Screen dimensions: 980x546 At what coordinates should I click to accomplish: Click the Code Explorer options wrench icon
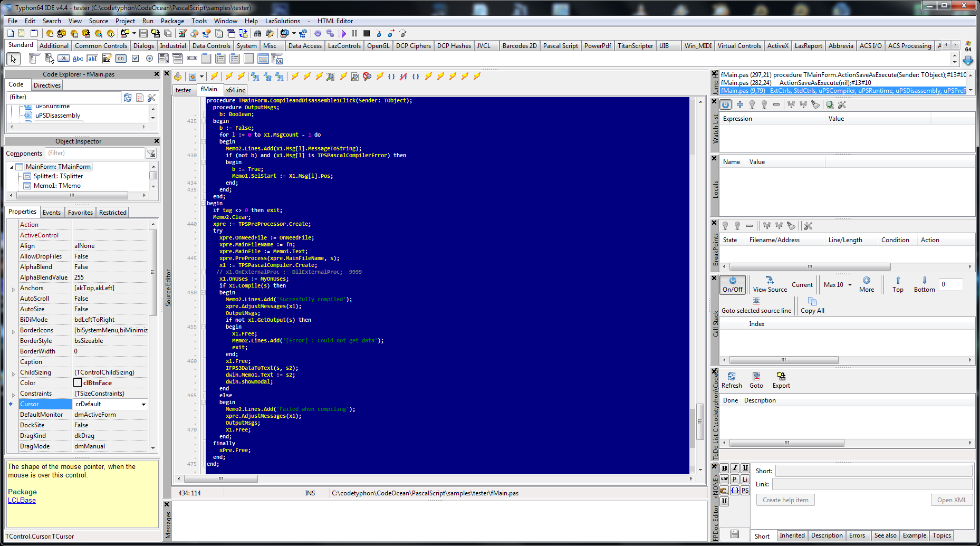point(151,98)
